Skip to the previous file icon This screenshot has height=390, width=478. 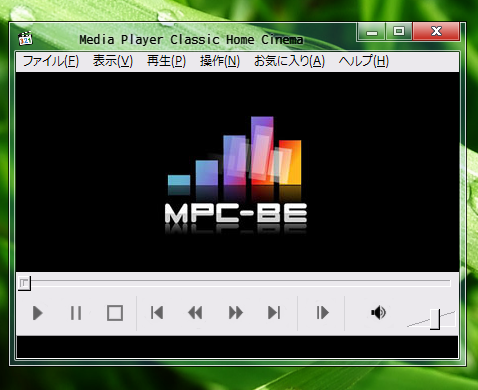[x=157, y=313]
